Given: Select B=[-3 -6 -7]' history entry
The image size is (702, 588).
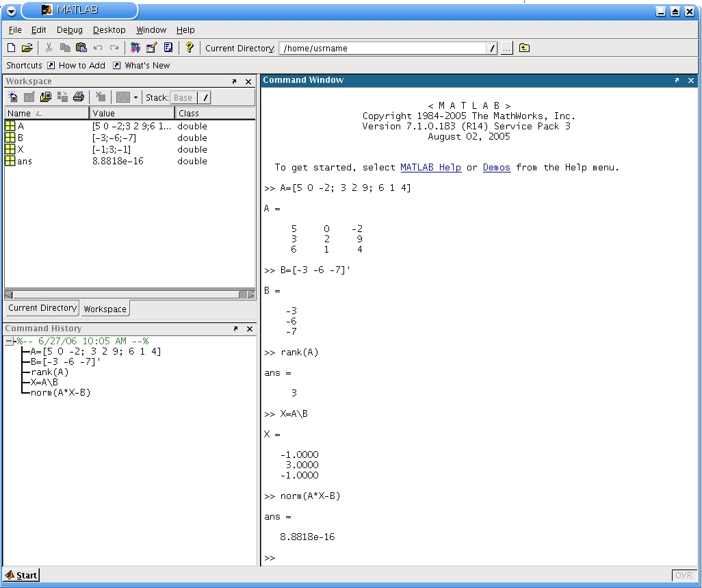Looking at the screenshot, I should 66,362.
